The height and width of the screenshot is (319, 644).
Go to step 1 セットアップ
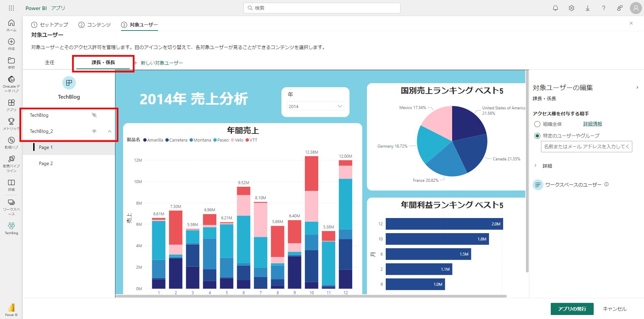coord(50,25)
